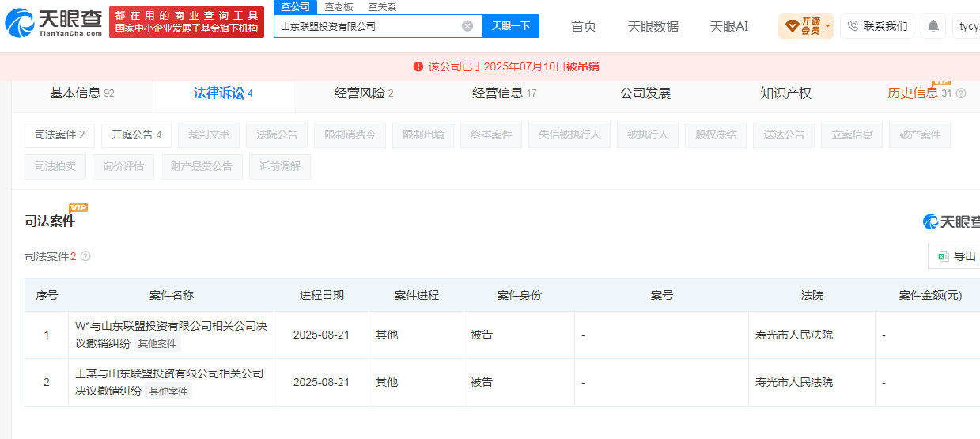Click the 终本案件 filter
This screenshot has height=439, width=980.
491,135
